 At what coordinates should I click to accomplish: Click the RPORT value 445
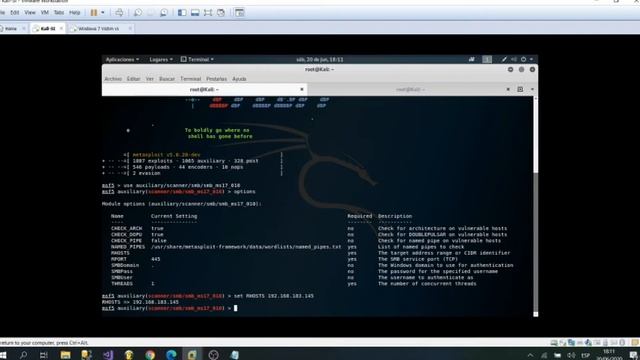coord(156,259)
